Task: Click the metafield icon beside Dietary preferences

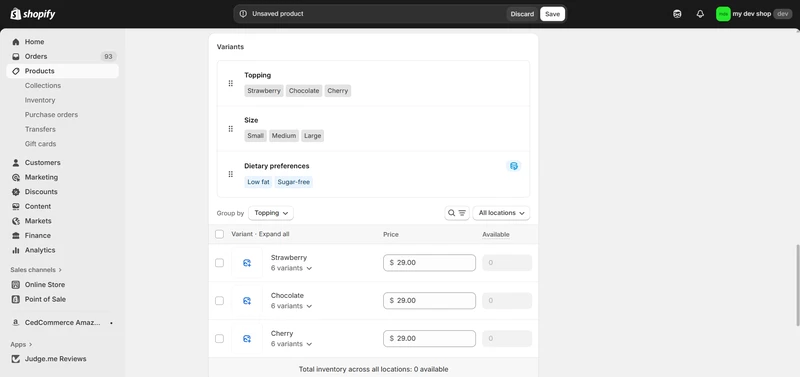Action: (x=514, y=166)
